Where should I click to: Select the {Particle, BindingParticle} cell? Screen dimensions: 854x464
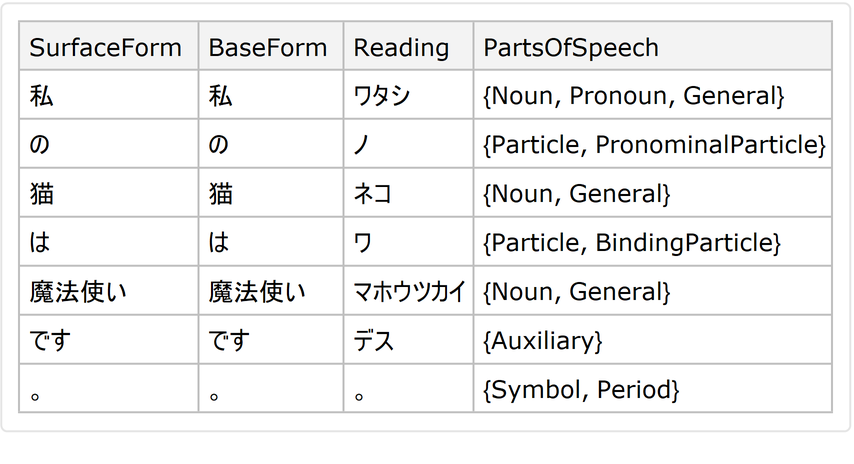(x=631, y=243)
